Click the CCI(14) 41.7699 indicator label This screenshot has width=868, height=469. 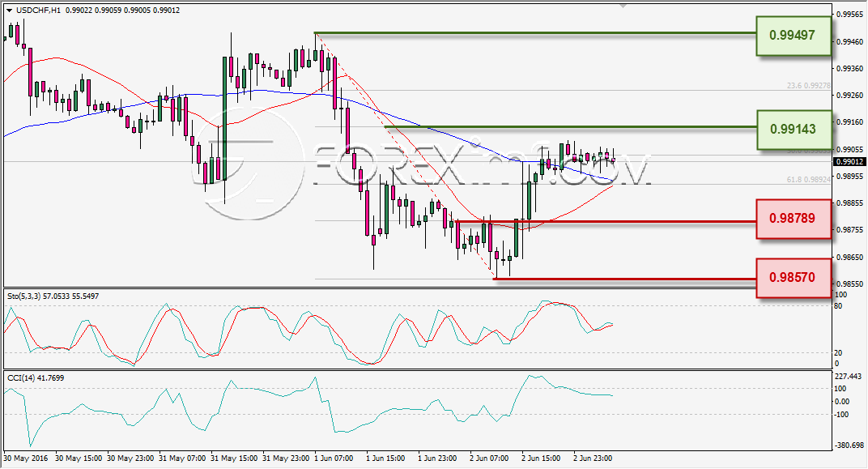[36, 378]
